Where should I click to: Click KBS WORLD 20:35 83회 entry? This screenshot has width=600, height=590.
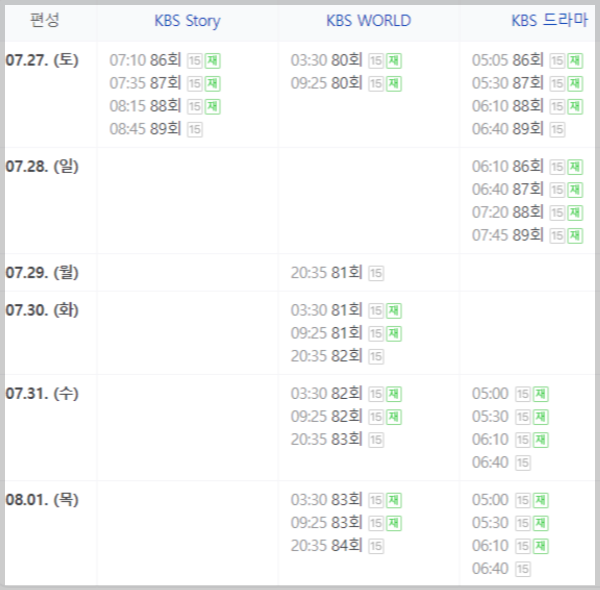pos(326,440)
